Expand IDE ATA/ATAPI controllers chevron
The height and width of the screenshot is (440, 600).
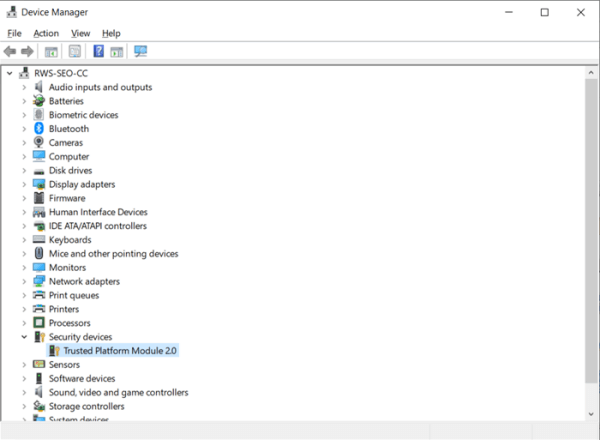pos(24,226)
